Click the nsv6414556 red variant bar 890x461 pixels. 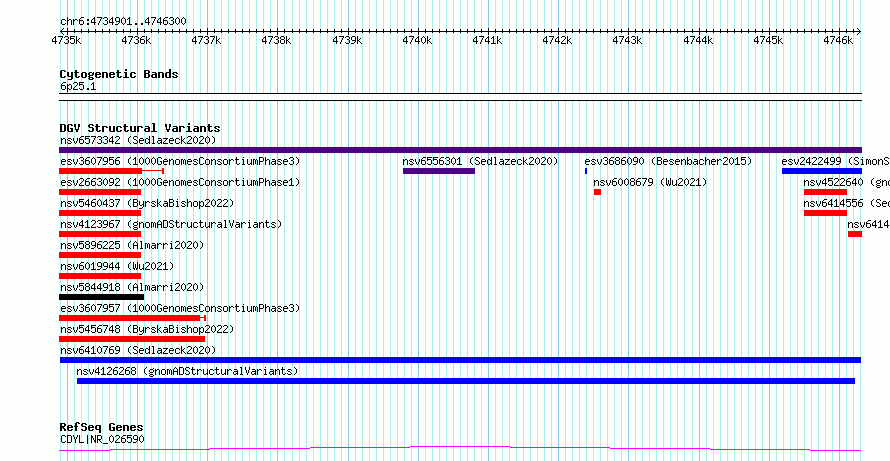click(825, 213)
